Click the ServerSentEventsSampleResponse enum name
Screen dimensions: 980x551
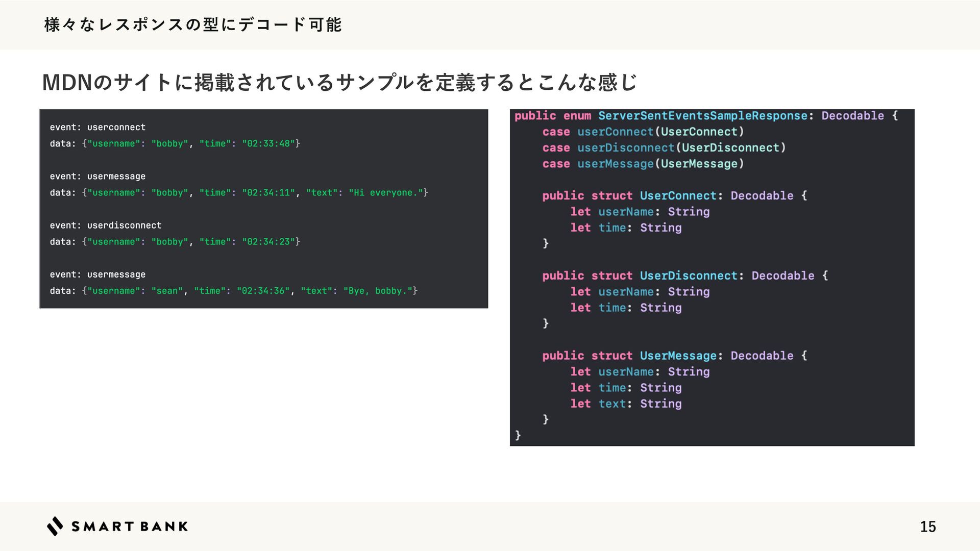[702, 116]
